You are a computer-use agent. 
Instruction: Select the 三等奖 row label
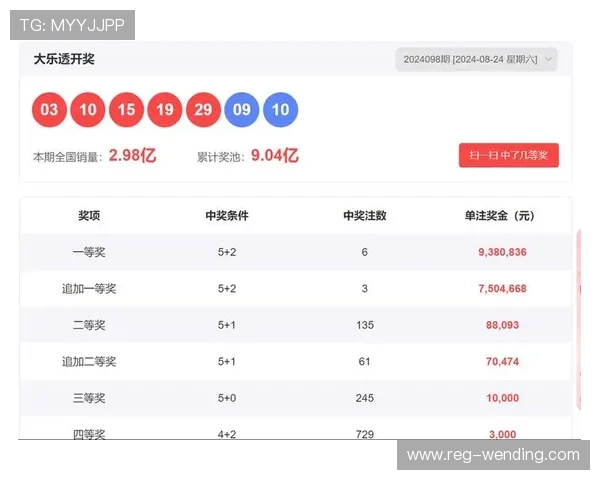pos(89,398)
